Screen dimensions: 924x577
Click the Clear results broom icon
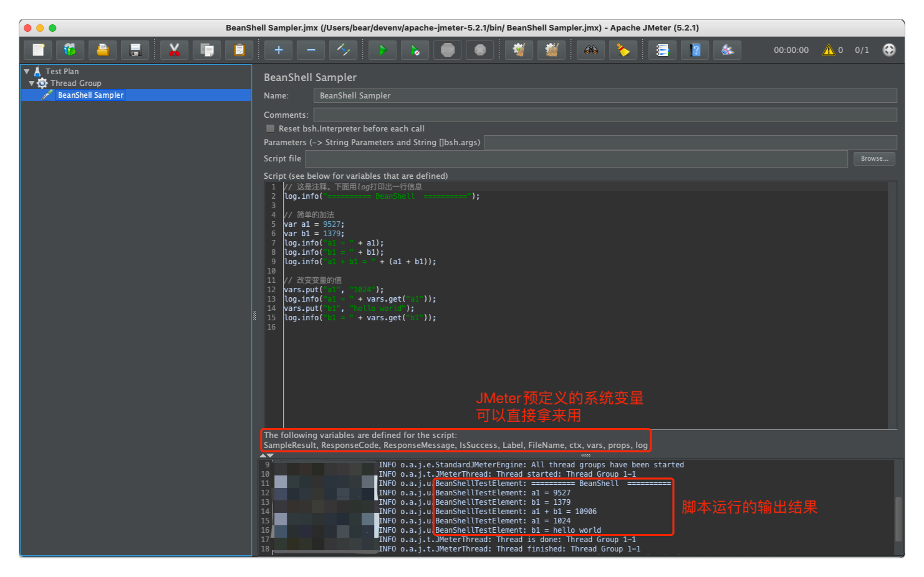[x=519, y=50]
